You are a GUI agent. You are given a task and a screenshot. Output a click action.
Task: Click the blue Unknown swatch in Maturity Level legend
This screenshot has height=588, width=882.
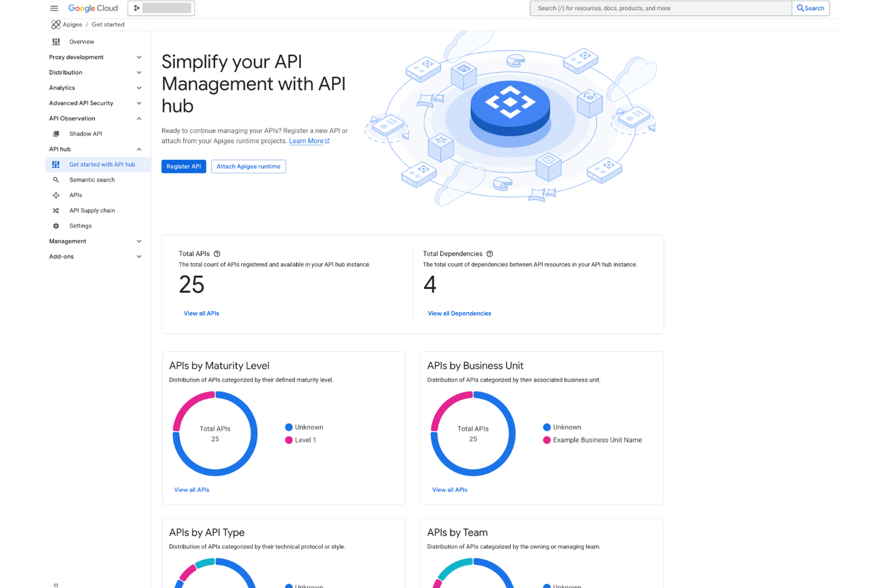289,427
